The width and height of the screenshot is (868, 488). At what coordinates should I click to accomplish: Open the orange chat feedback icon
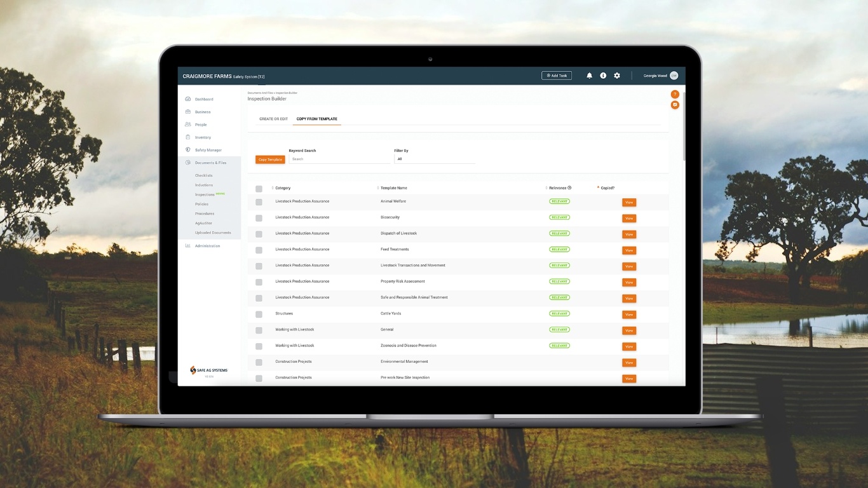tap(675, 105)
